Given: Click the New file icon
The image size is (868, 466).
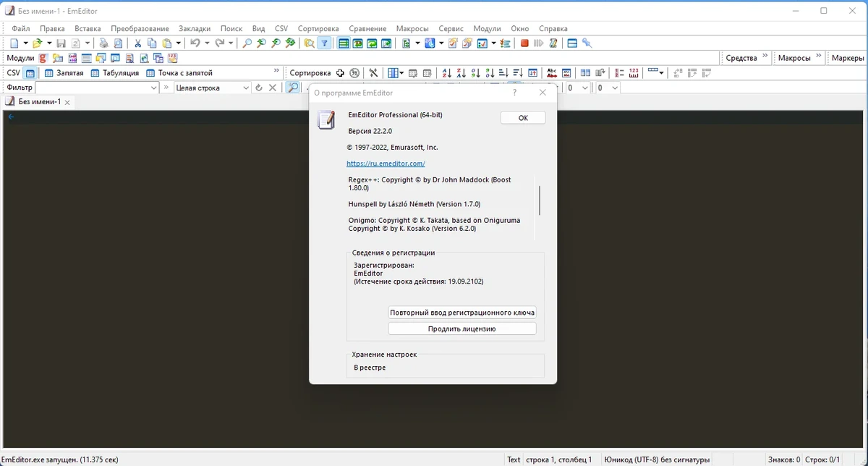Looking at the screenshot, I should (14, 43).
